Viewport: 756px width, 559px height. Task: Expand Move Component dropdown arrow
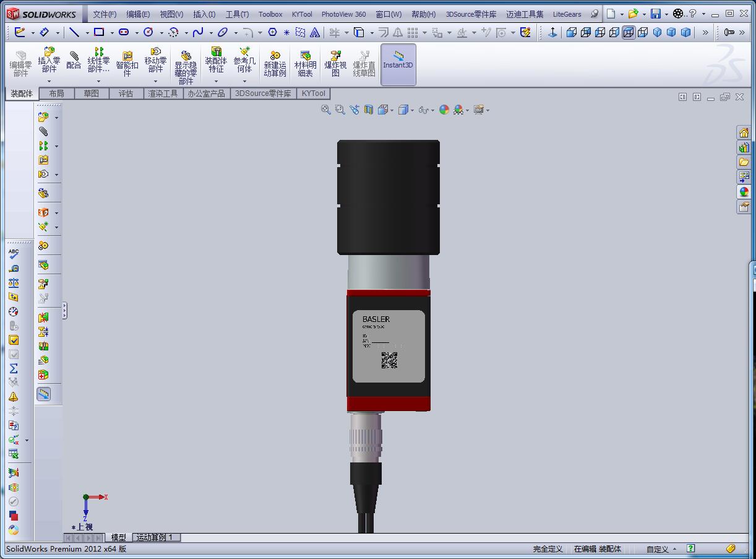point(155,81)
